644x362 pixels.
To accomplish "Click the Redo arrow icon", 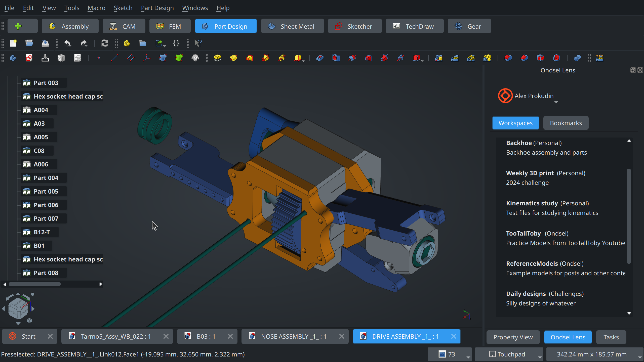I will pyautogui.click(x=84, y=43).
